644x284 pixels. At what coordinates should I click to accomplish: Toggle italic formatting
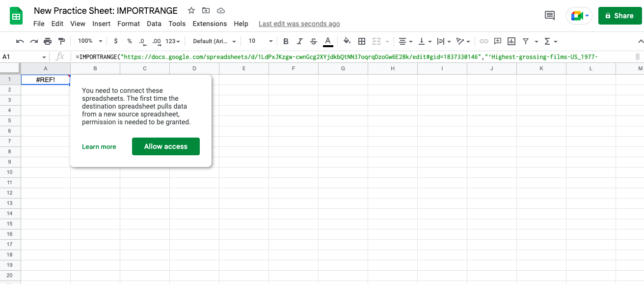click(300, 41)
